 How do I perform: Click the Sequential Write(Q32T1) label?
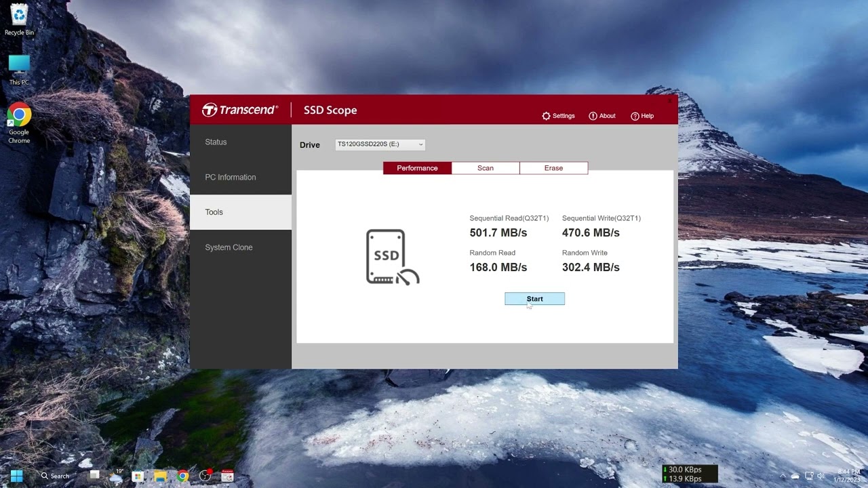pos(601,218)
